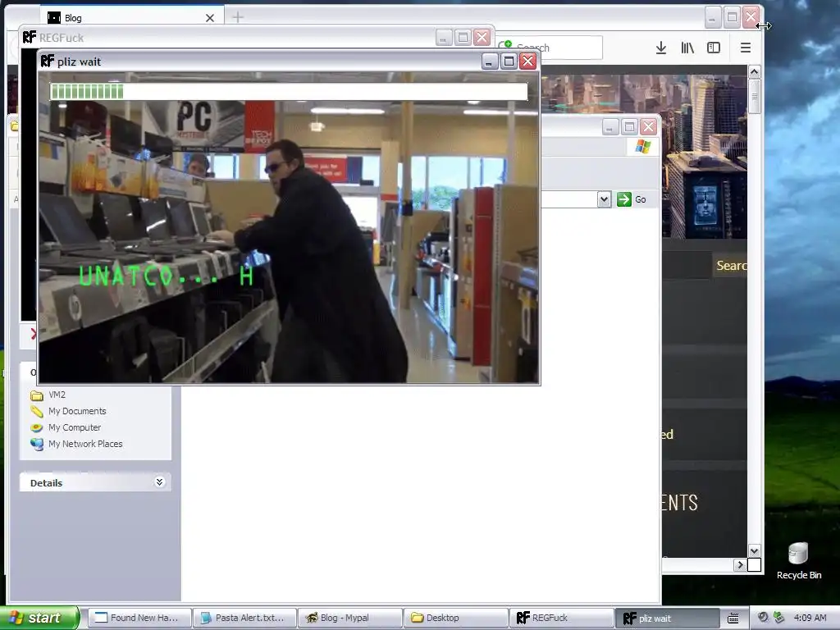Switch to Blog - Mypal taskbar item
This screenshot has width=840, height=630.
pos(349,618)
